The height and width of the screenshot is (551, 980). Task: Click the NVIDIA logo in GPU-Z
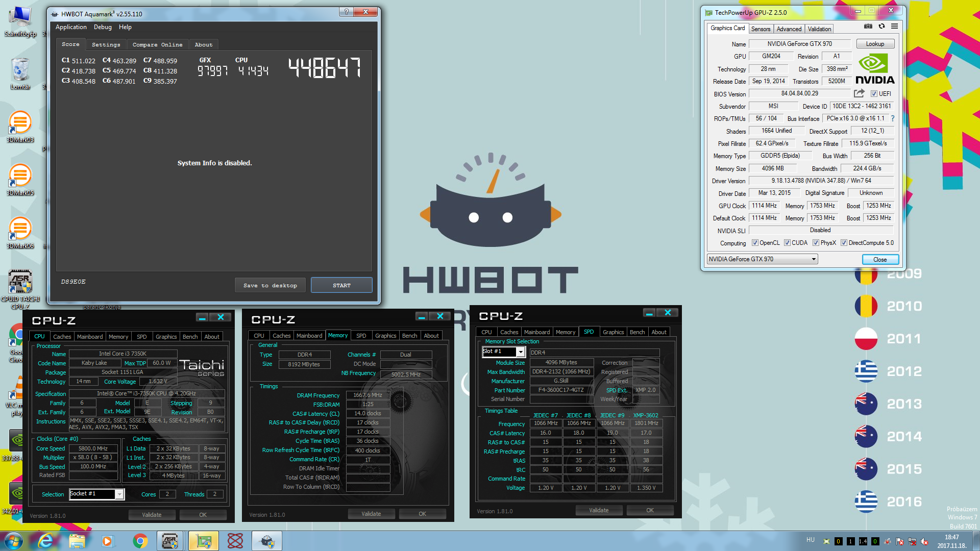(x=875, y=69)
